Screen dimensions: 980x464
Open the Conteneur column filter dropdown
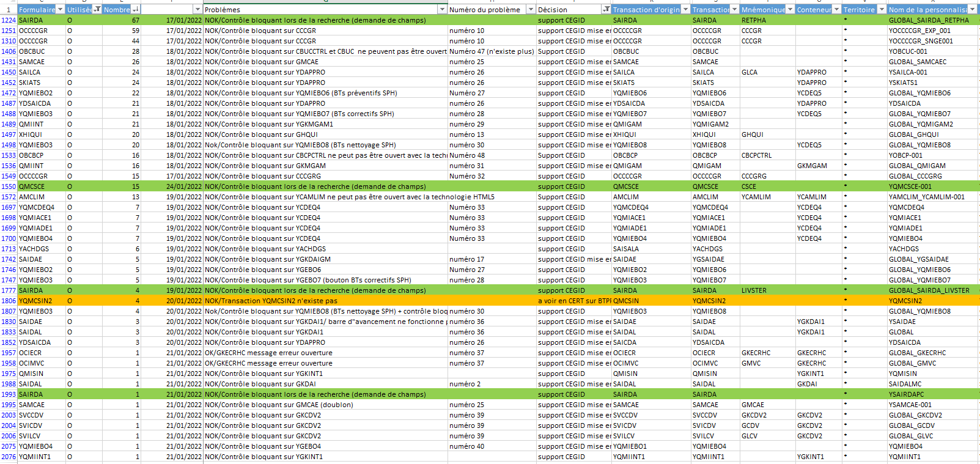pos(836,9)
